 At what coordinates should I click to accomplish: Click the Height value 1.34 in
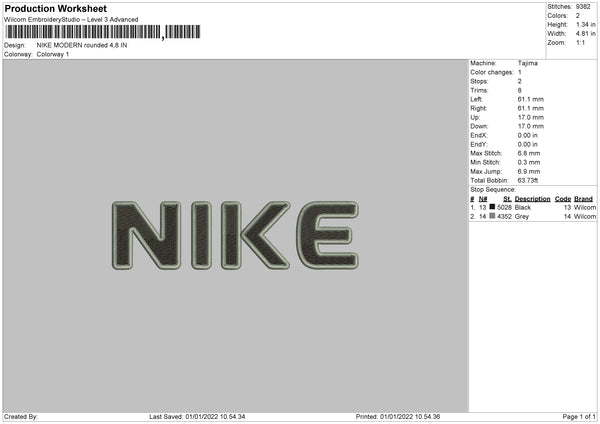[586, 24]
